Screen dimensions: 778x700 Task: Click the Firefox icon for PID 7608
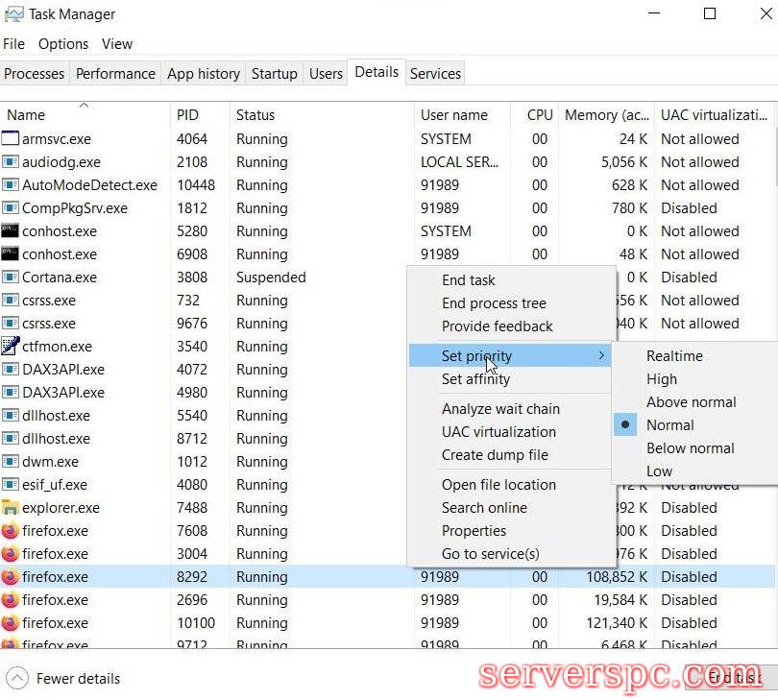point(11,531)
